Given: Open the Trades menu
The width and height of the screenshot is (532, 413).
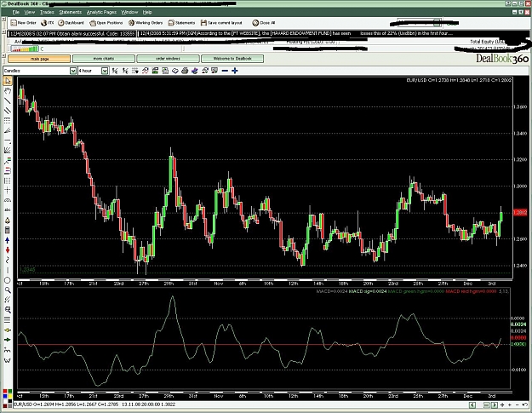Looking at the screenshot, I should coord(47,12).
